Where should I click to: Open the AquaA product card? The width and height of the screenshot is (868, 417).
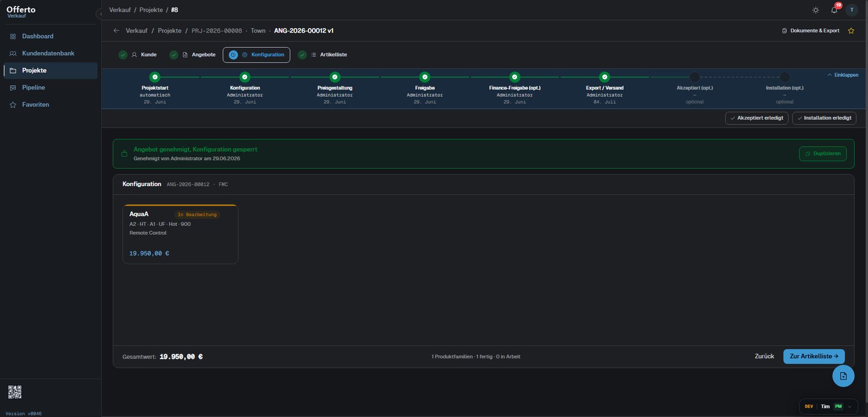pos(180,234)
